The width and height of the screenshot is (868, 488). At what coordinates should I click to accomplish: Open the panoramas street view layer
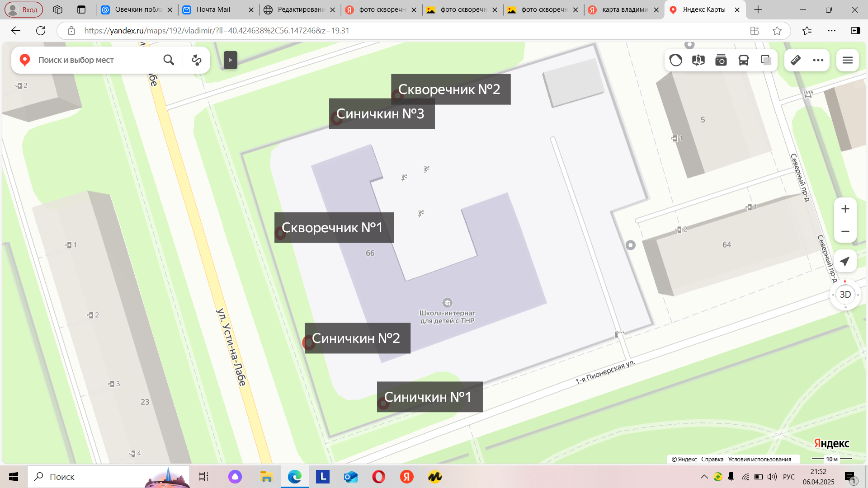(x=698, y=60)
